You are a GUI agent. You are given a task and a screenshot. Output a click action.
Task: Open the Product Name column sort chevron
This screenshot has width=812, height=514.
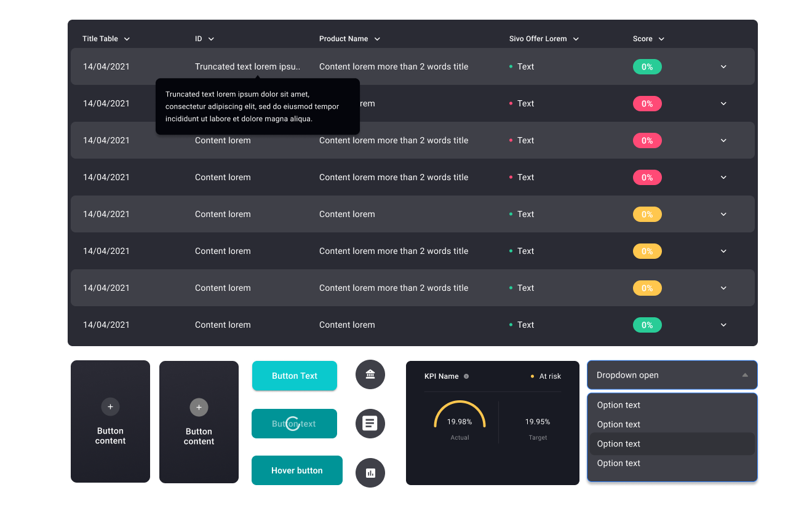(377, 39)
